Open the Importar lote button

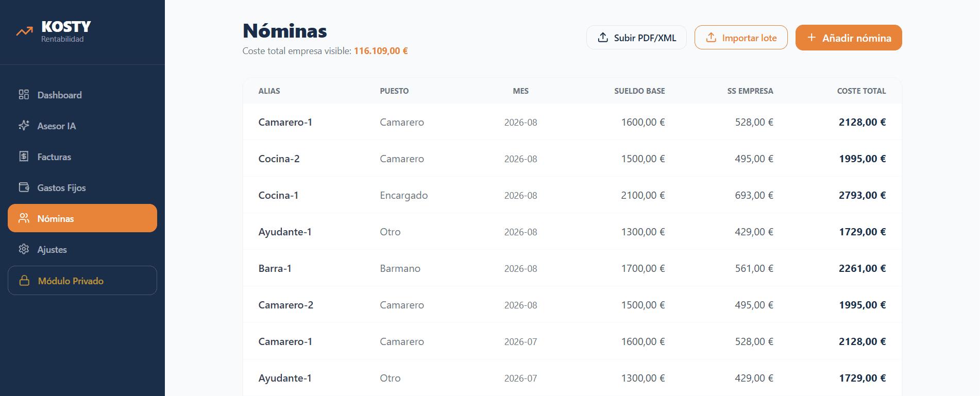741,38
